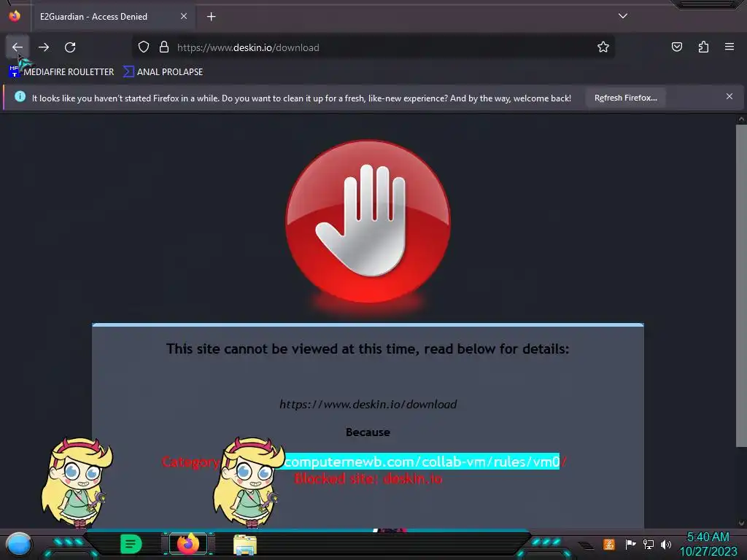Reload the current page

point(70,47)
